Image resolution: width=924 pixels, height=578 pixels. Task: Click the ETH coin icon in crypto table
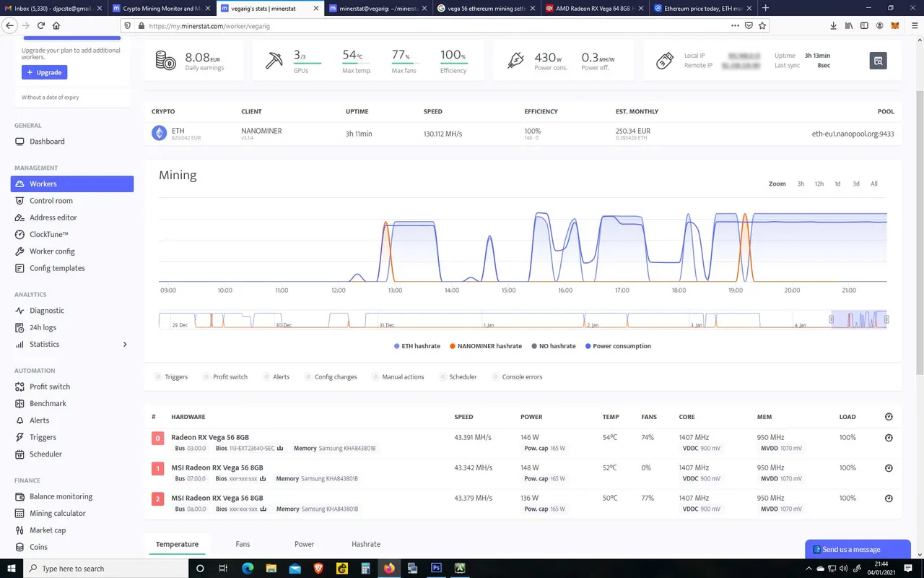point(160,134)
